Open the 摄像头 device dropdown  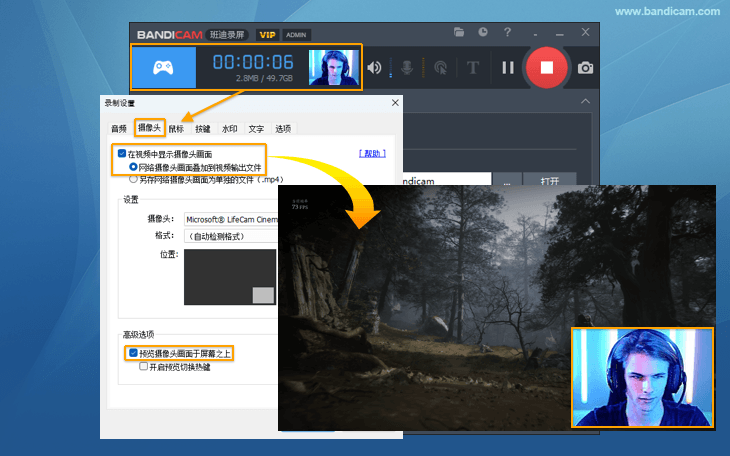point(230,219)
